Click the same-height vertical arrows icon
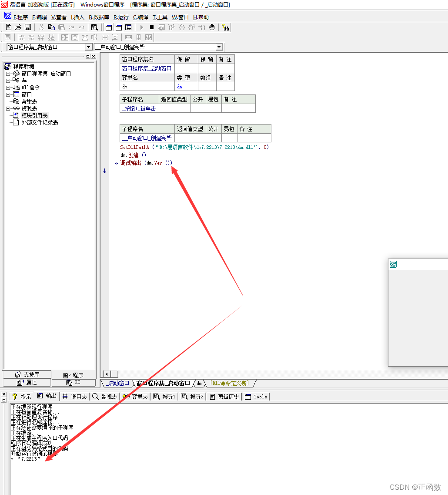Image resolution: width=448 pixels, height=495 pixels. click(x=138, y=37)
